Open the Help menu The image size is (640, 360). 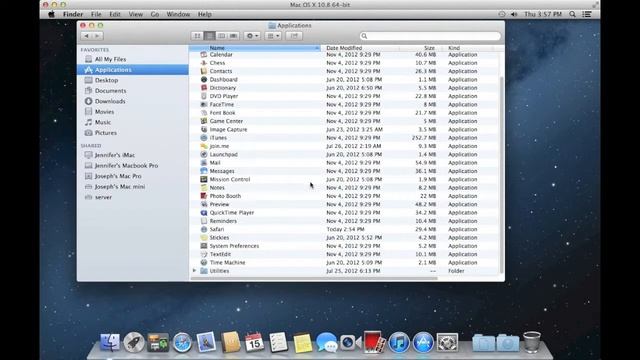point(204,14)
